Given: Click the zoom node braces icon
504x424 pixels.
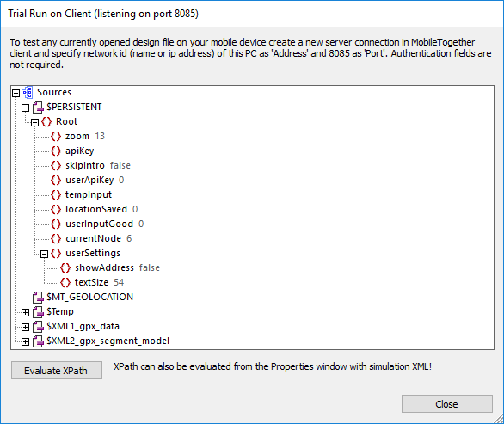Looking at the screenshot, I should coord(56,136).
